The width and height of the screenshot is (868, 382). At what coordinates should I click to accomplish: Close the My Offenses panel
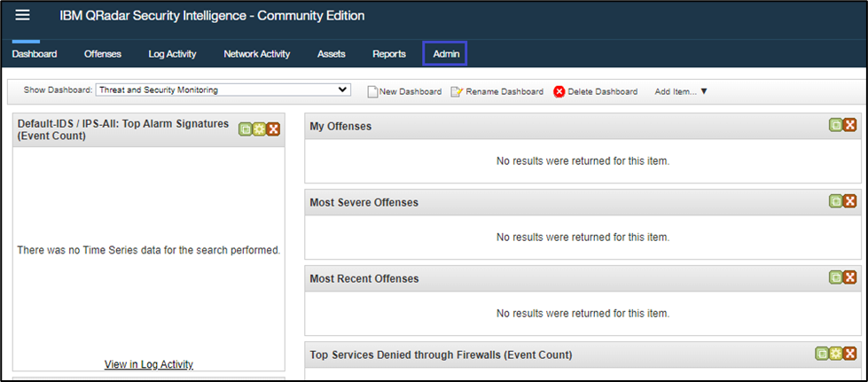[849, 125]
